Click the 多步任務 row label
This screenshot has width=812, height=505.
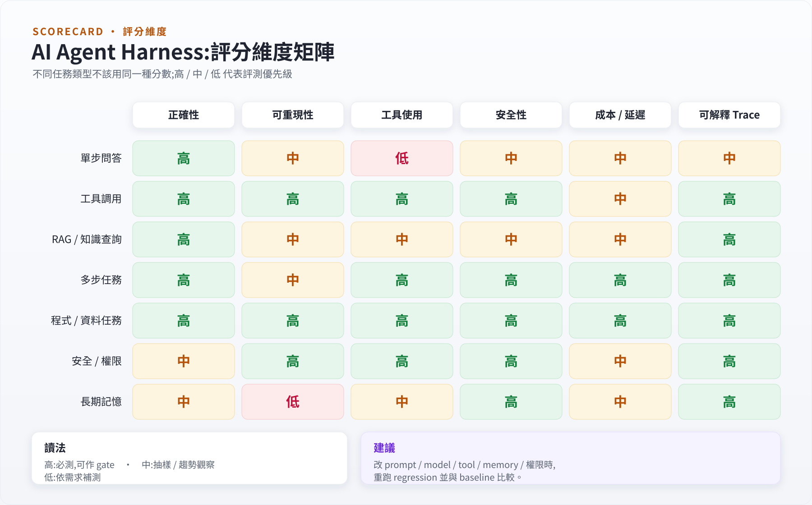[101, 280]
